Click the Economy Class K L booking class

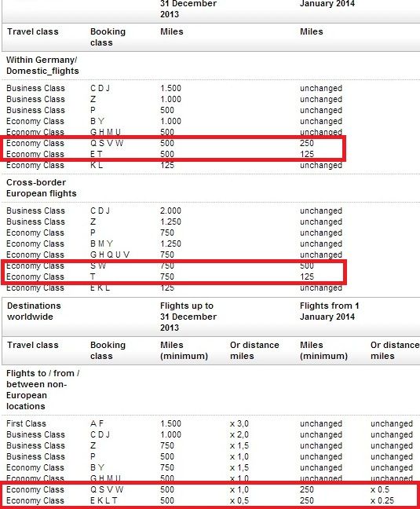(97, 165)
